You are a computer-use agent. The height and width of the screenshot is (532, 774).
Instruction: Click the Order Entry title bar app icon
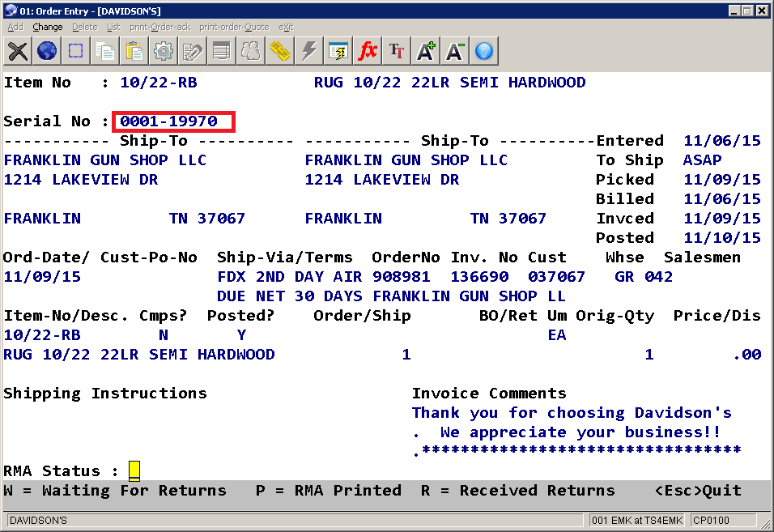tap(11, 11)
